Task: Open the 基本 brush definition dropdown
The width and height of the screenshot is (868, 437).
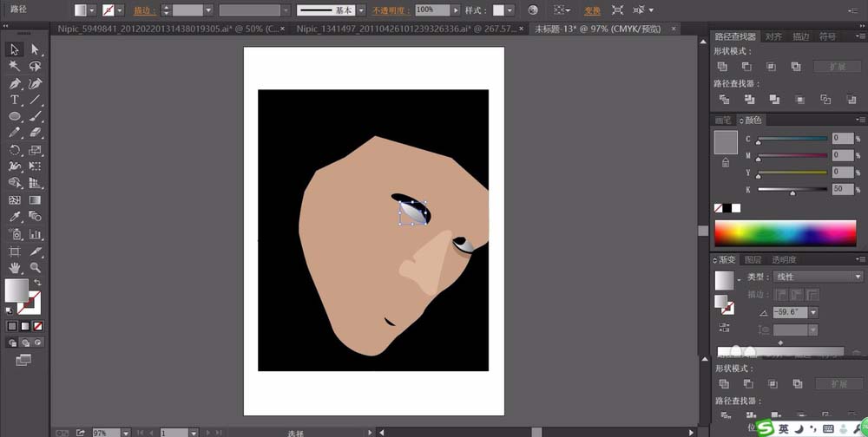Action: click(361, 10)
